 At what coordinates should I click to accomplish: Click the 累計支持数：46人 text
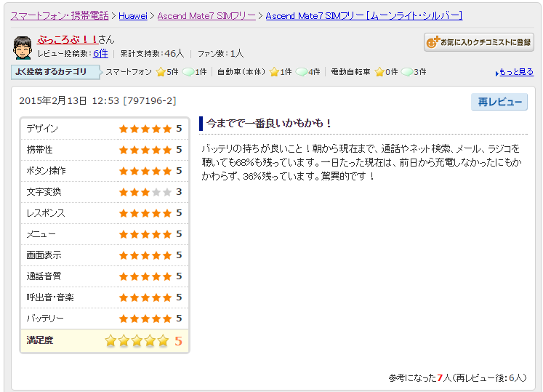(152, 53)
